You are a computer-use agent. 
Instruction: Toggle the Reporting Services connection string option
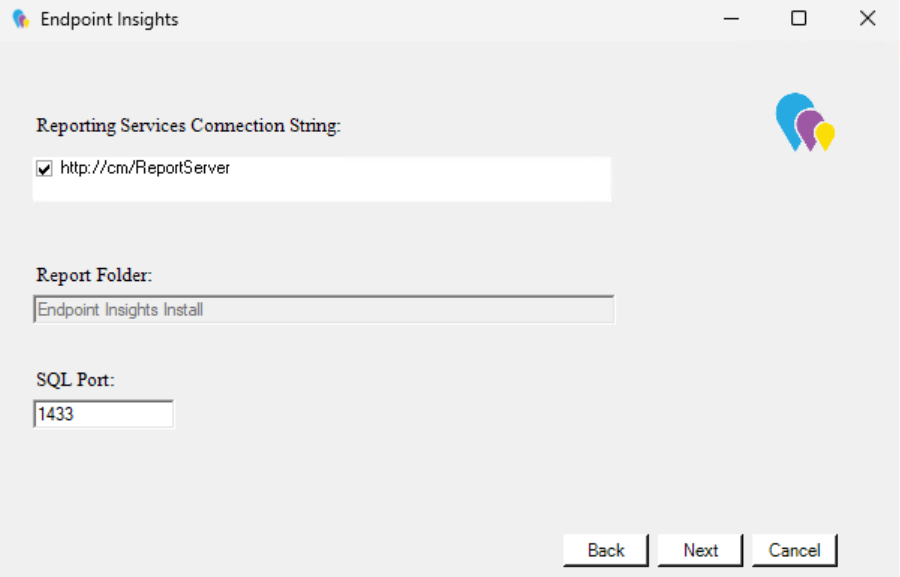pyautogui.click(x=42, y=168)
